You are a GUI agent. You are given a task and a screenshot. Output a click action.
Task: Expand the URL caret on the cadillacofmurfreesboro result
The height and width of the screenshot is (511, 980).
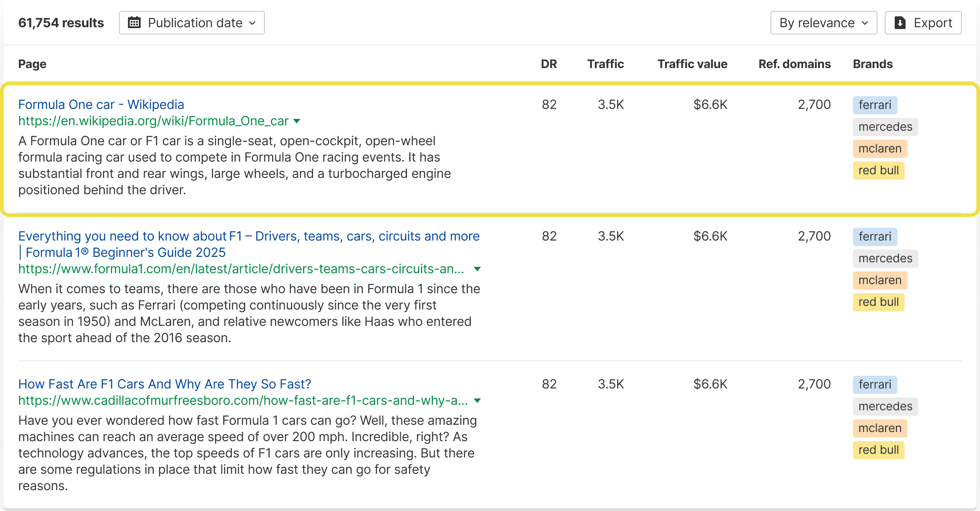coord(478,400)
